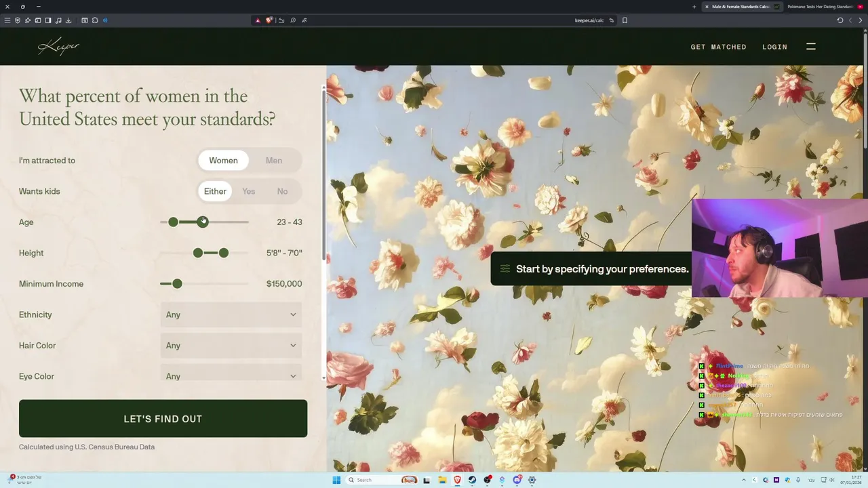
Task: Click the 'Start by specifying your preferences.' banner
Action: (x=591, y=269)
